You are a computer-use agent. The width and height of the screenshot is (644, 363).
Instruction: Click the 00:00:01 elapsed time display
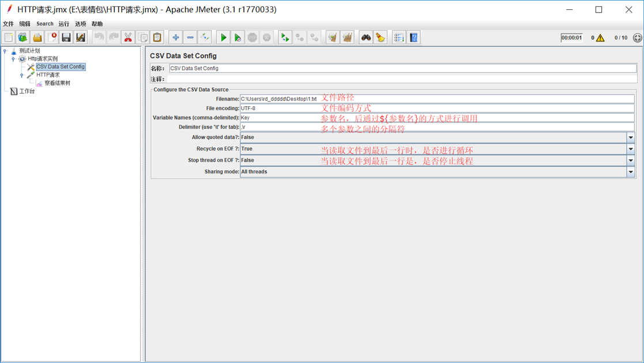click(x=572, y=38)
